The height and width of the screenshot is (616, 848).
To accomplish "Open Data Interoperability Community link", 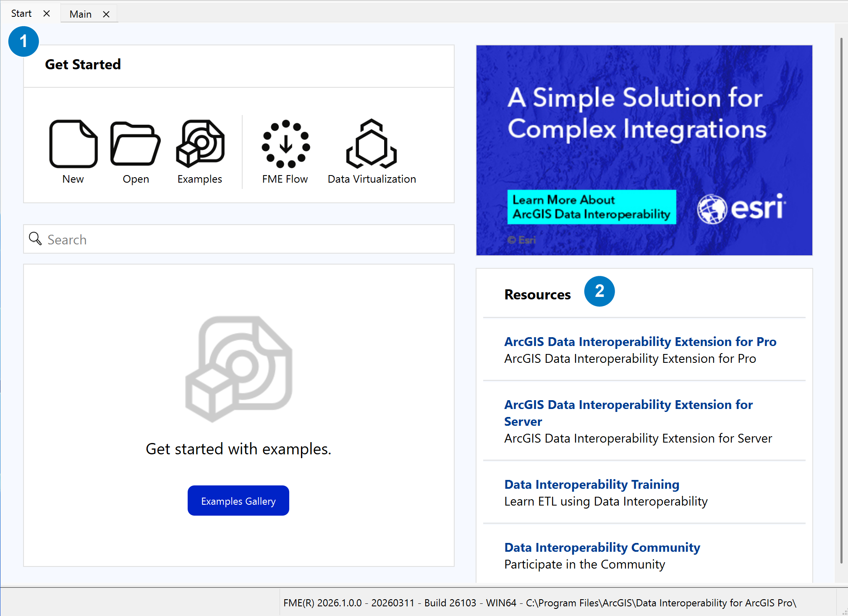I will (602, 548).
